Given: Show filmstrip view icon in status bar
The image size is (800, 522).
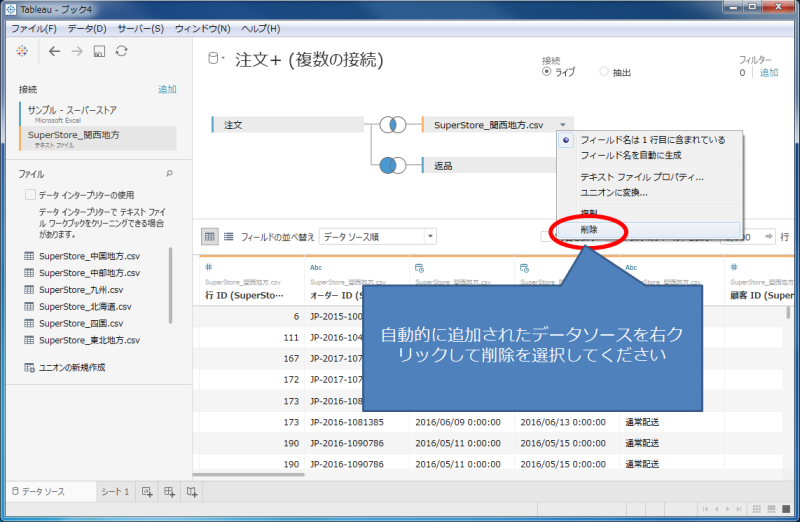Looking at the screenshot, I should coord(771,509).
